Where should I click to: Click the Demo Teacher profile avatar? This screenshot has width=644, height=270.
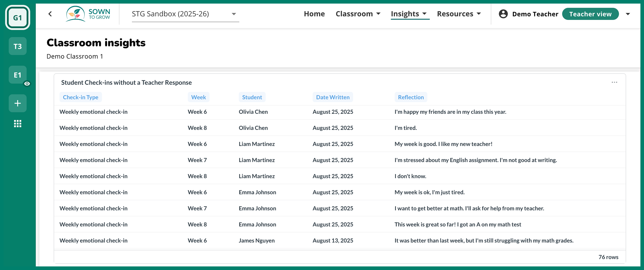tap(503, 14)
